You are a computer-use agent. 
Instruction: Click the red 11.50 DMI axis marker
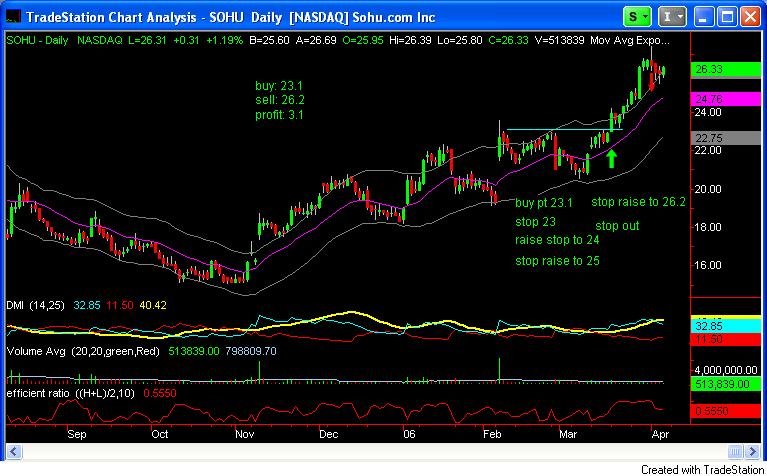pyautogui.click(x=725, y=340)
